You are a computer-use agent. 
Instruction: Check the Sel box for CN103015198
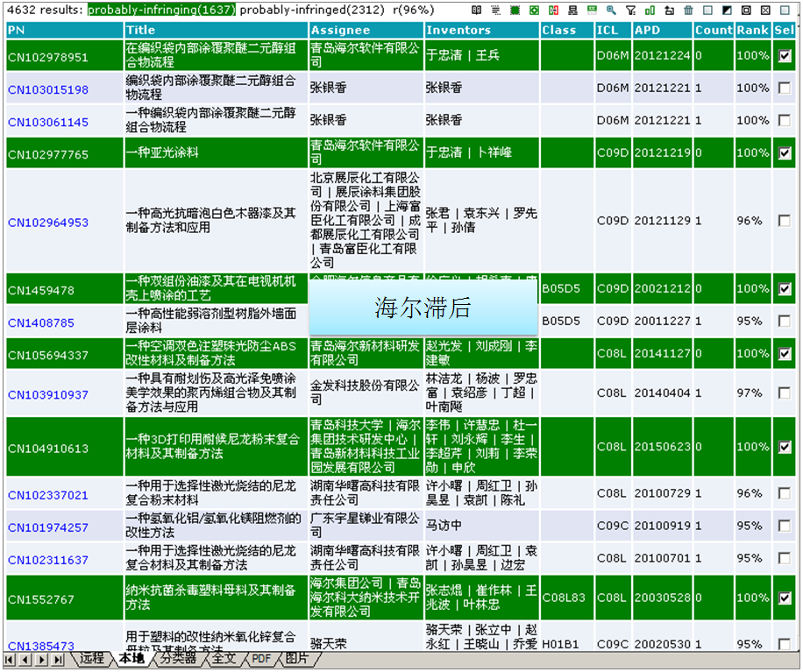coord(785,88)
